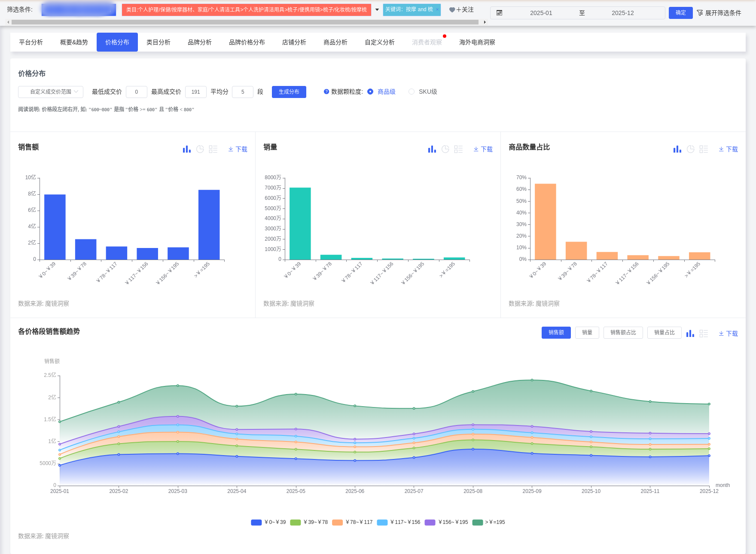
Task: Select the 商品级 radio option
Action: click(370, 92)
